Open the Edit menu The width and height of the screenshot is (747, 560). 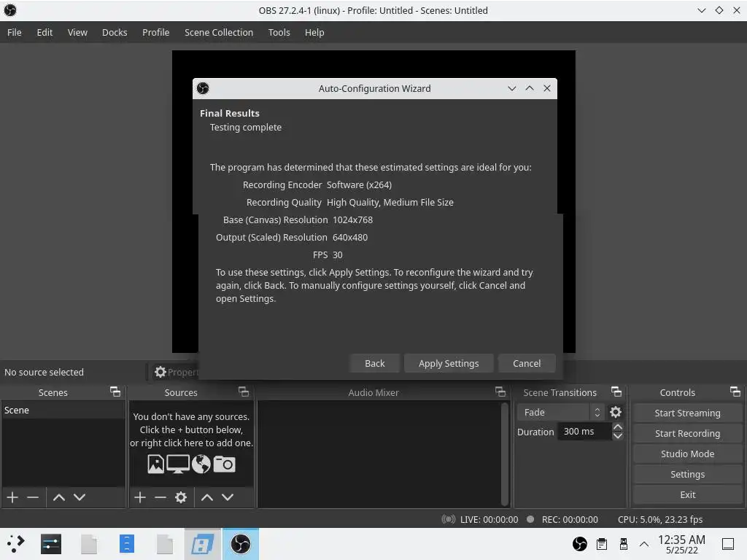[x=44, y=32]
